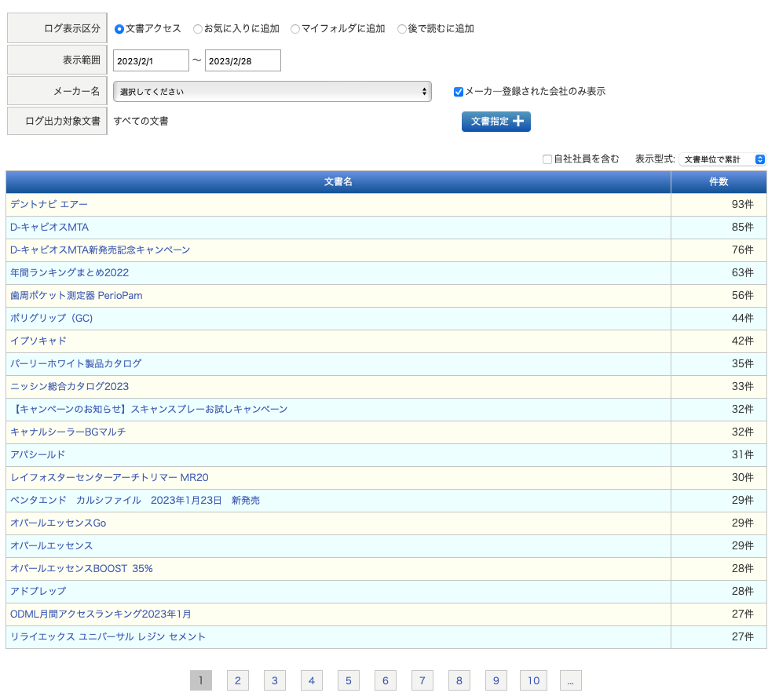The height and width of the screenshot is (700, 779).
Task: Click the 56件 count cell
Action: pos(719,296)
